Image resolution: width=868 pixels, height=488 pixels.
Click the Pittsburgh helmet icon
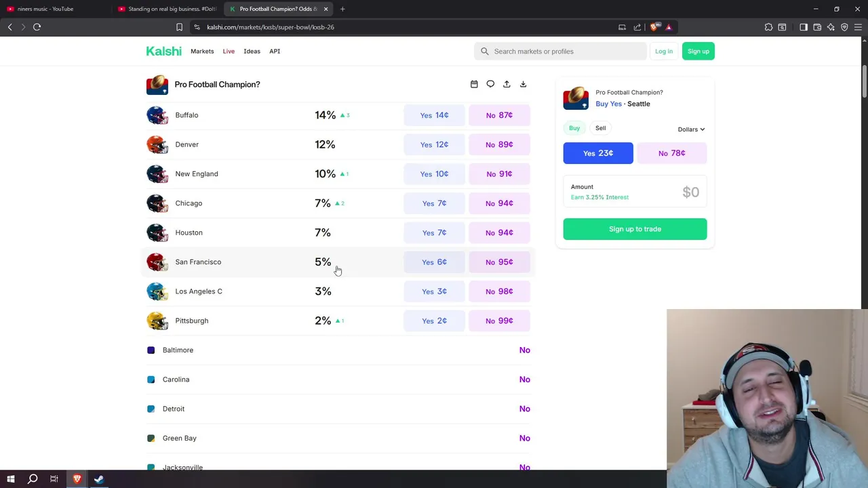tap(157, 321)
